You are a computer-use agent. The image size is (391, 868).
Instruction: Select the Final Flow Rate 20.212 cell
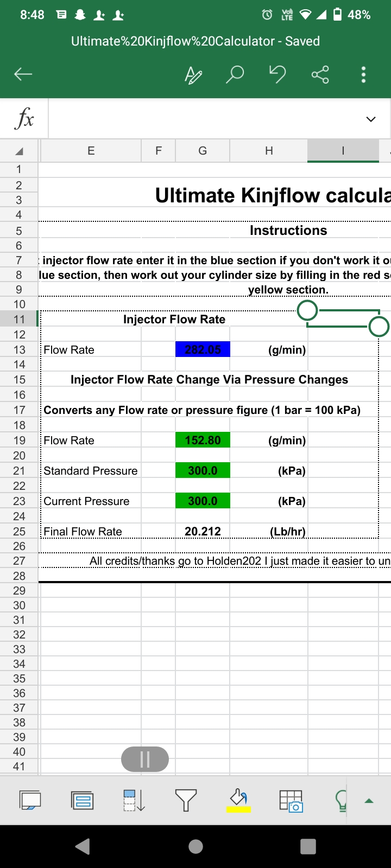click(x=203, y=531)
